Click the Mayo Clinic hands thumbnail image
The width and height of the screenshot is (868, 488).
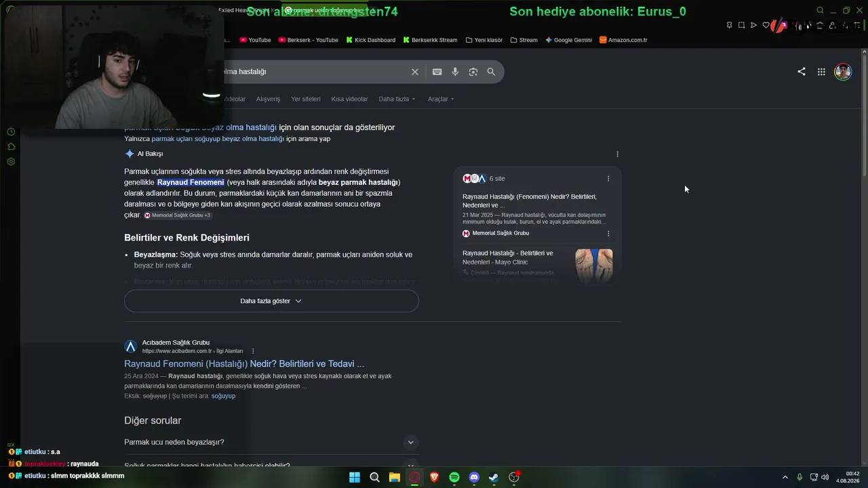tap(594, 265)
